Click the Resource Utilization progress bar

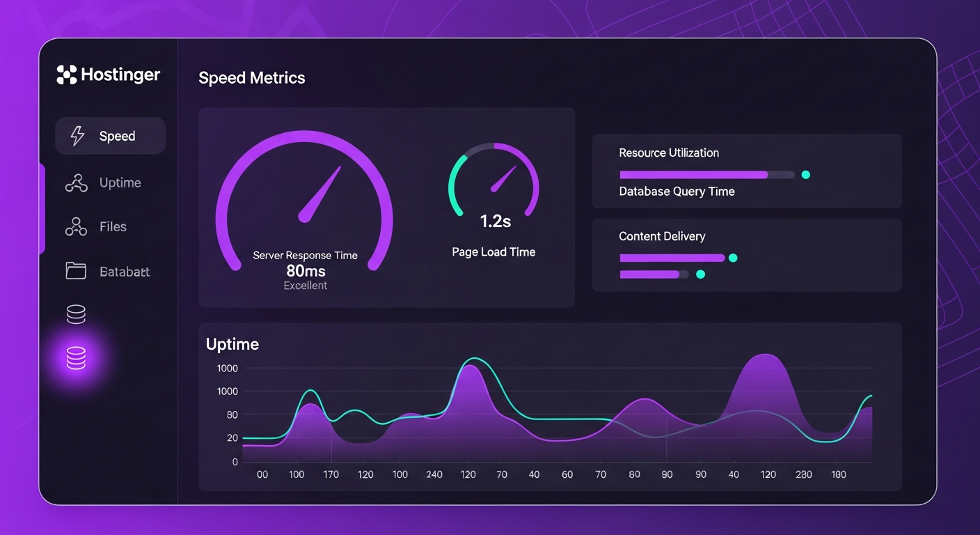706,175
